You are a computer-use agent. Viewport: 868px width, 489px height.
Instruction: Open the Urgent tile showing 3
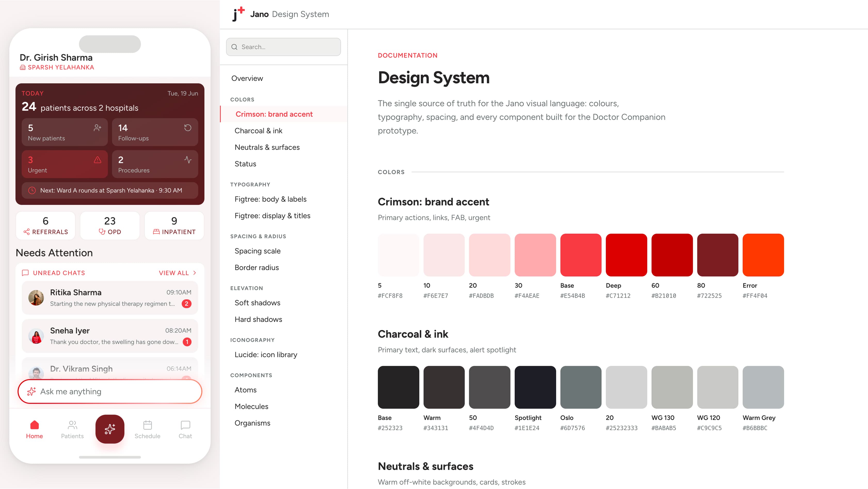pos(65,164)
